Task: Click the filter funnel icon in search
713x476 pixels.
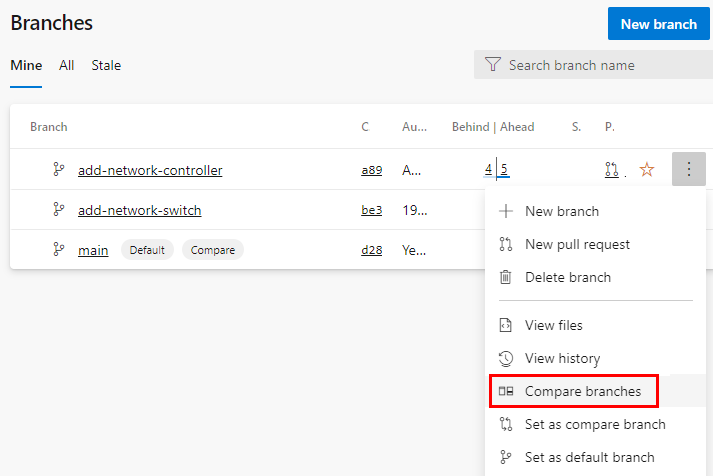Action: pos(492,65)
